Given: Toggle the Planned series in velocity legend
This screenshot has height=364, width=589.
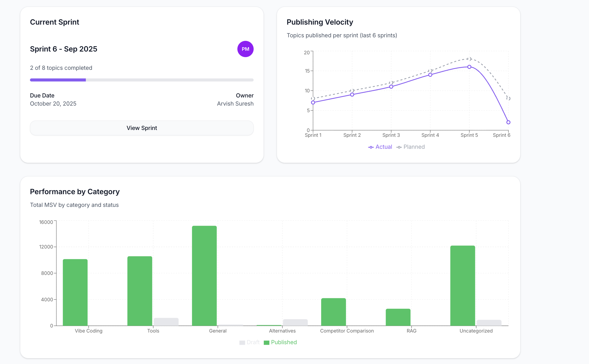Looking at the screenshot, I should [x=411, y=147].
